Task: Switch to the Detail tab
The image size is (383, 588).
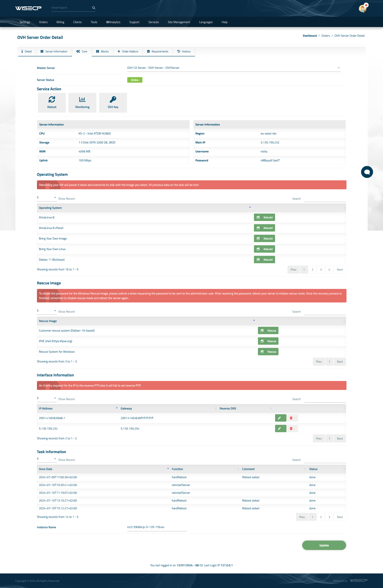Action: click(27, 51)
